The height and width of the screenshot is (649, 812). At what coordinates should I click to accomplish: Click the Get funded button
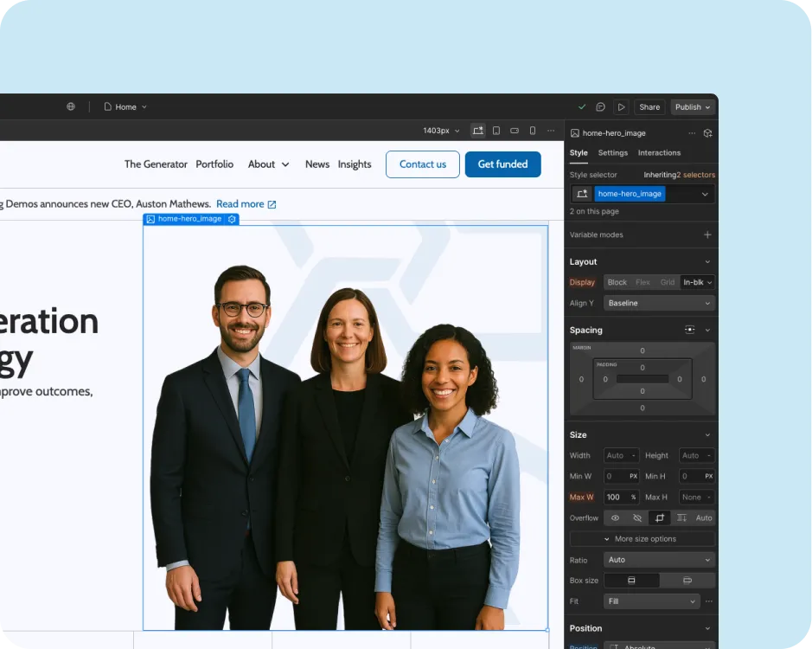tap(502, 164)
